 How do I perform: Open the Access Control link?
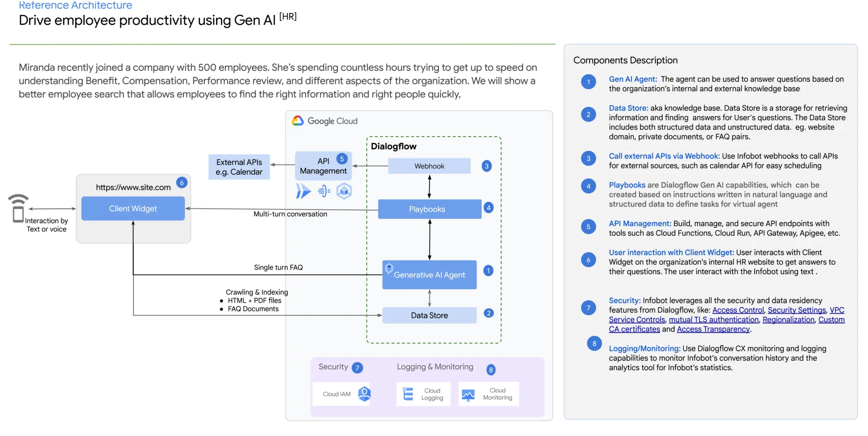pyautogui.click(x=738, y=310)
